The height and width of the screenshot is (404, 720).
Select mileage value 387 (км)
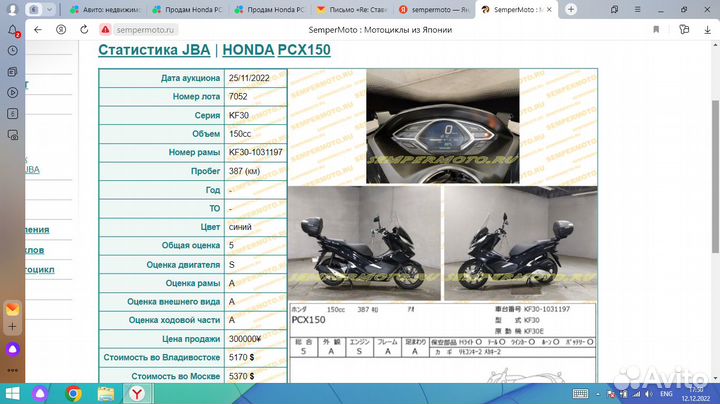click(244, 171)
